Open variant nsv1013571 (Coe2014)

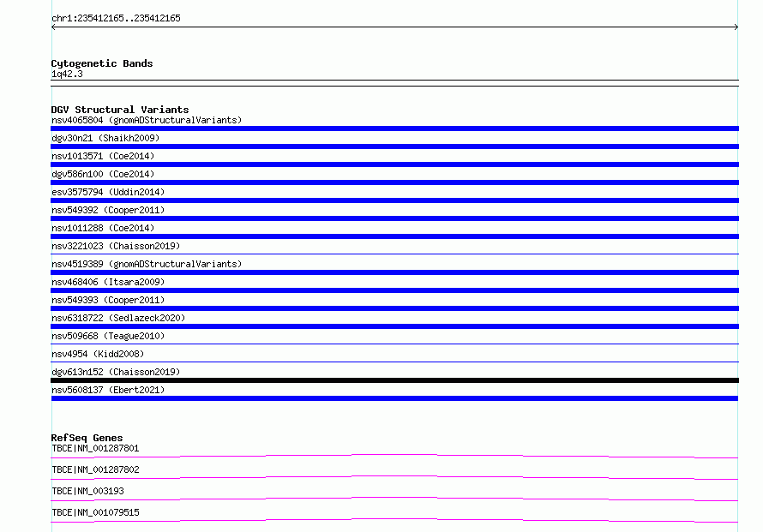103,156
